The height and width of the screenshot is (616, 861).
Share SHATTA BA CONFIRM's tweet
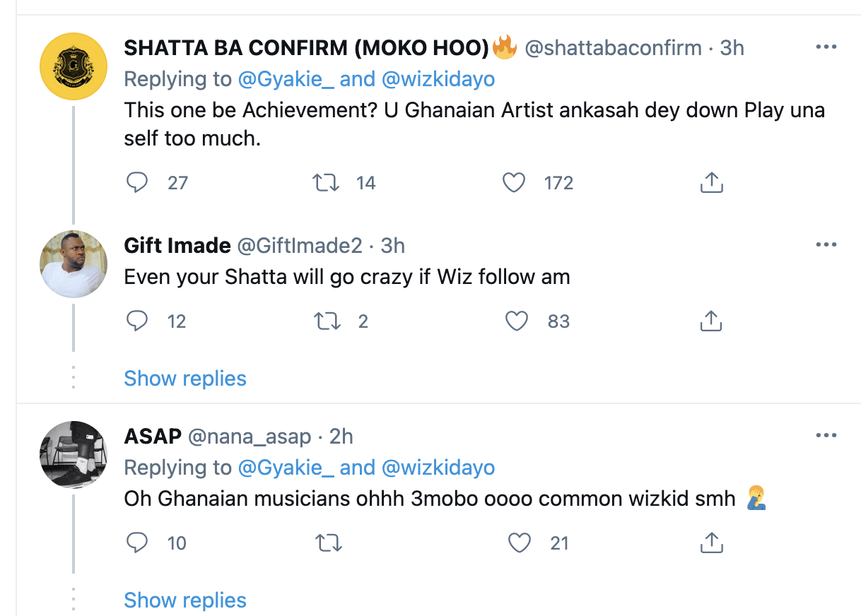click(711, 183)
